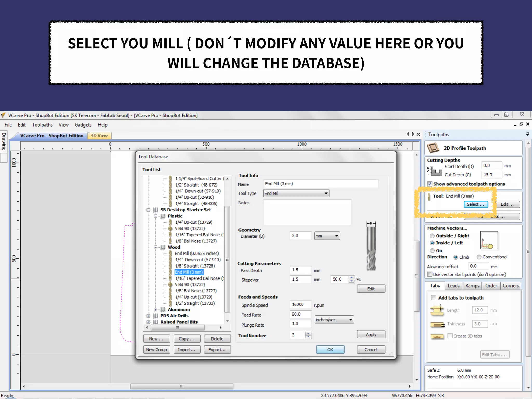Increase the stepover percentage spinner
532x399 pixels.
click(351, 277)
